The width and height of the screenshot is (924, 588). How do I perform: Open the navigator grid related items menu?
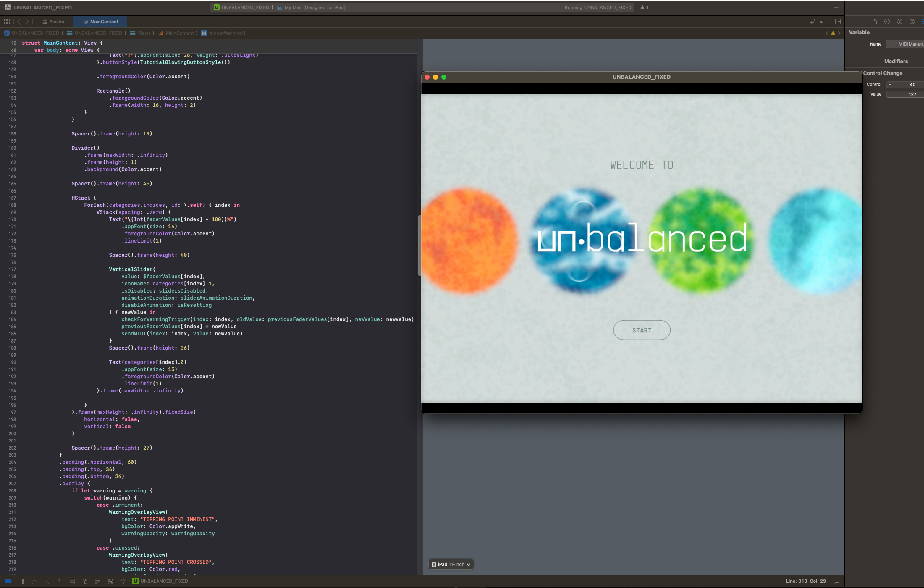coord(7,21)
